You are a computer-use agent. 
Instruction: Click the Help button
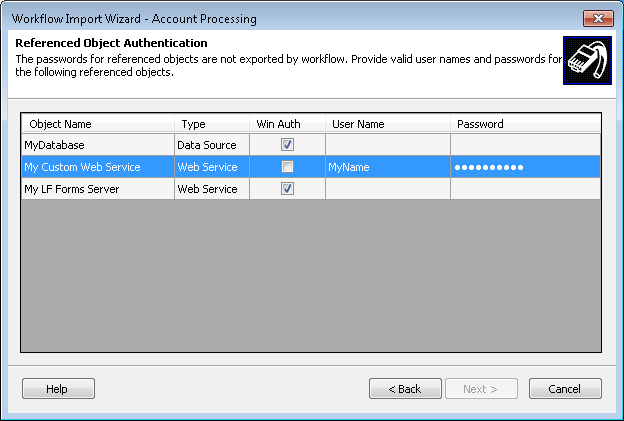click(58, 389)
